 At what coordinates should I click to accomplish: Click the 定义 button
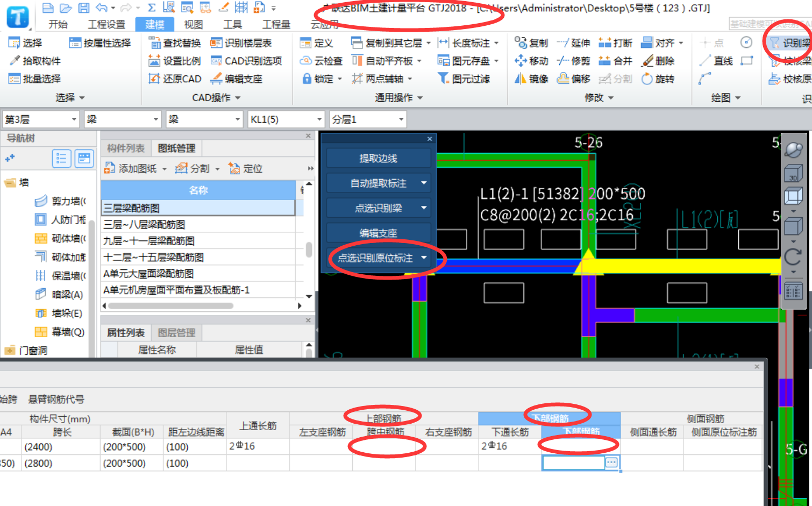[317, 43]
